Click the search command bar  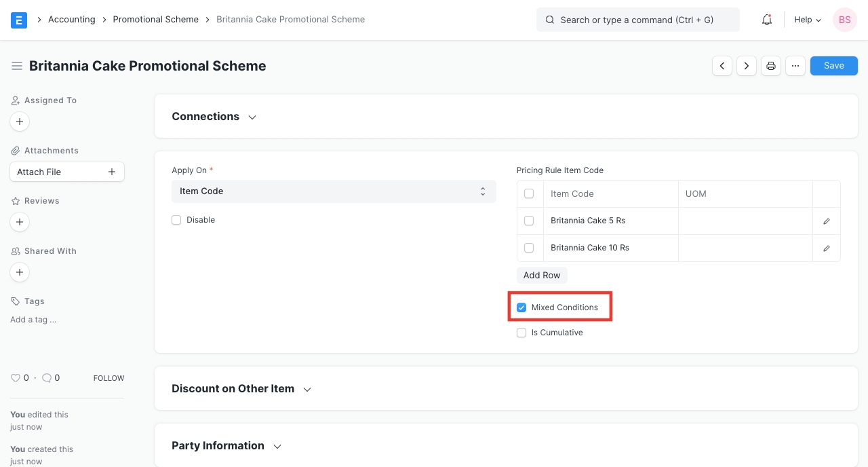637,20
